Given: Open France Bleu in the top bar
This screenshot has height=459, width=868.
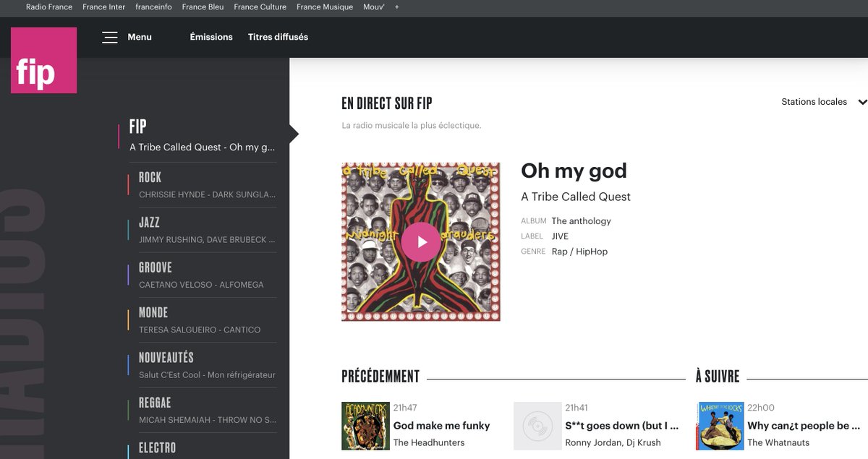Looking at the screenshot, I should coord(203,7).
